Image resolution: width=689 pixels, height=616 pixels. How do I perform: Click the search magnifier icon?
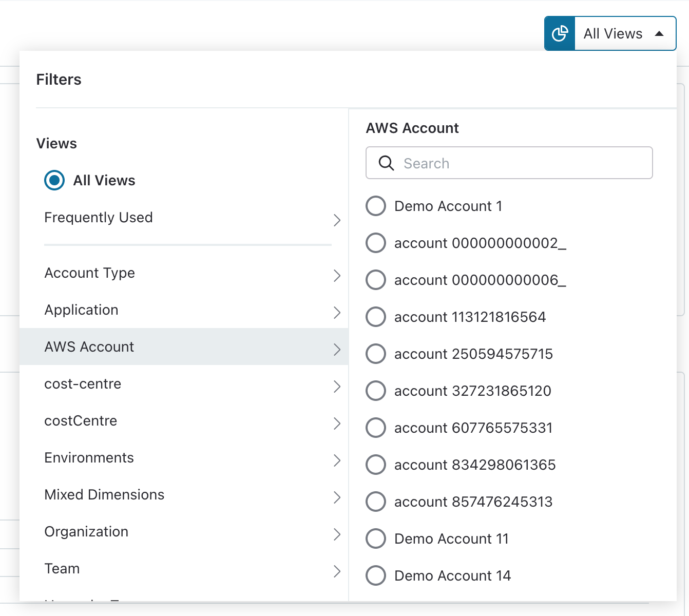tap(386, 163)
